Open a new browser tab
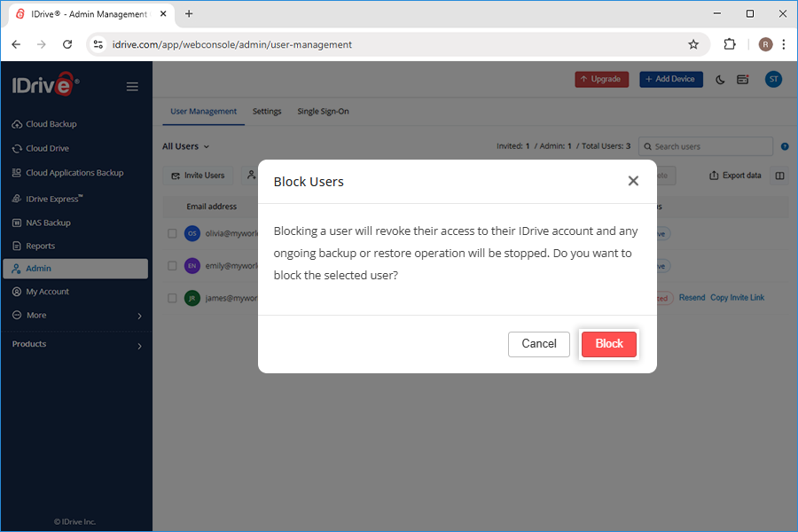Viewport: 798px width, 532px height. pyautogui.click(x=189, y=14)
